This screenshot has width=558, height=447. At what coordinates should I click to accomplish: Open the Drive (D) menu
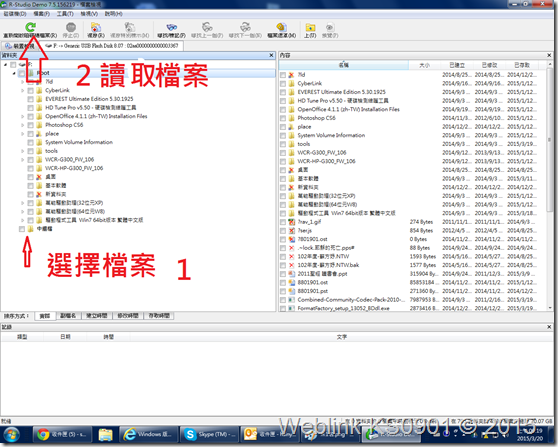click(15, 14)
